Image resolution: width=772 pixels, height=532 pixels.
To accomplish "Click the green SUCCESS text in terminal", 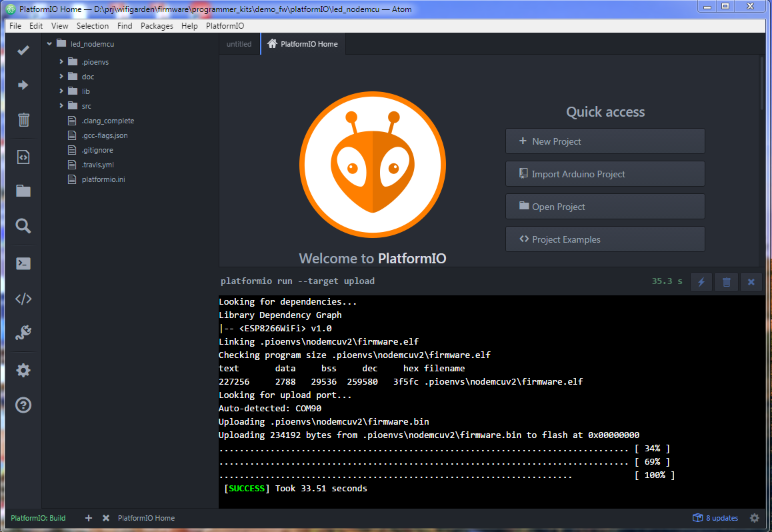I will pos(247,488).
